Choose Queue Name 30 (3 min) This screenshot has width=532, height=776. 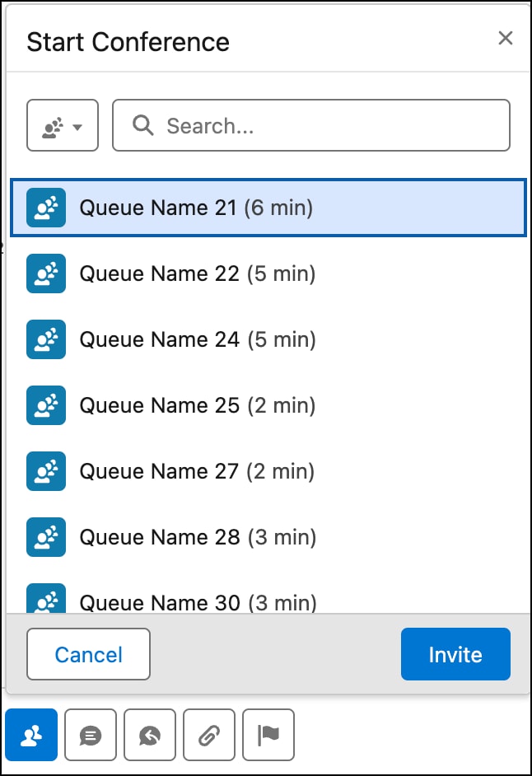(x=198, y=601)
